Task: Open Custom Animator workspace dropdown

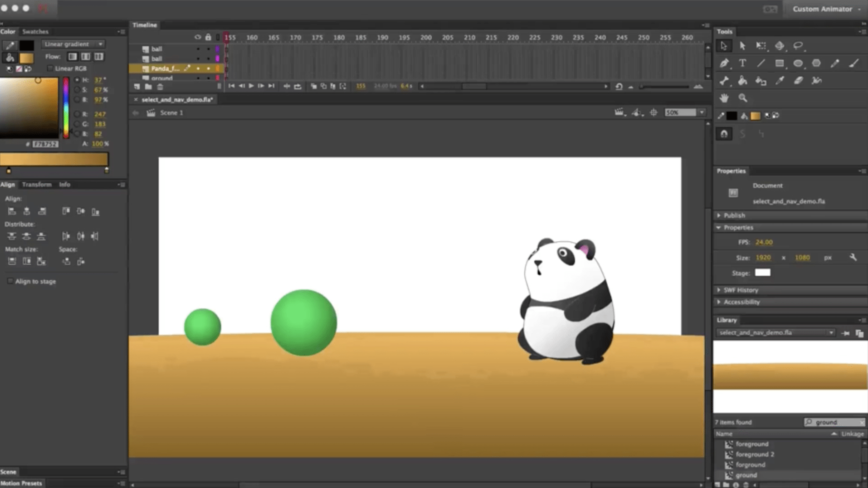Action: tap(827, 9)
